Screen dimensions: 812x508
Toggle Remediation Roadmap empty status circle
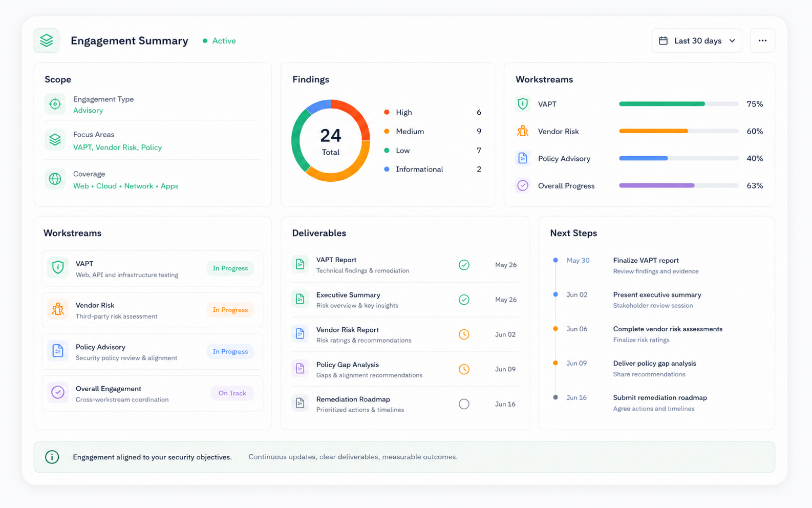464,404
